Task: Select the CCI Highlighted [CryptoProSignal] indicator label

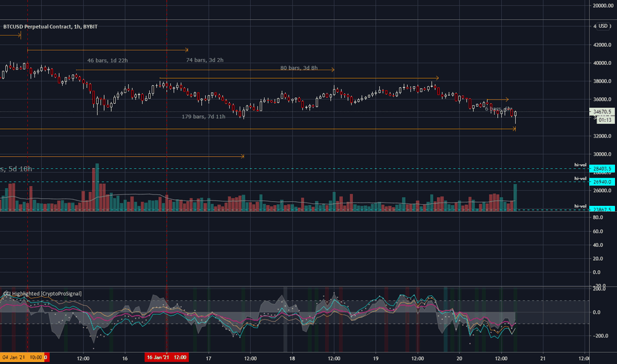Action: coord(42,294)
